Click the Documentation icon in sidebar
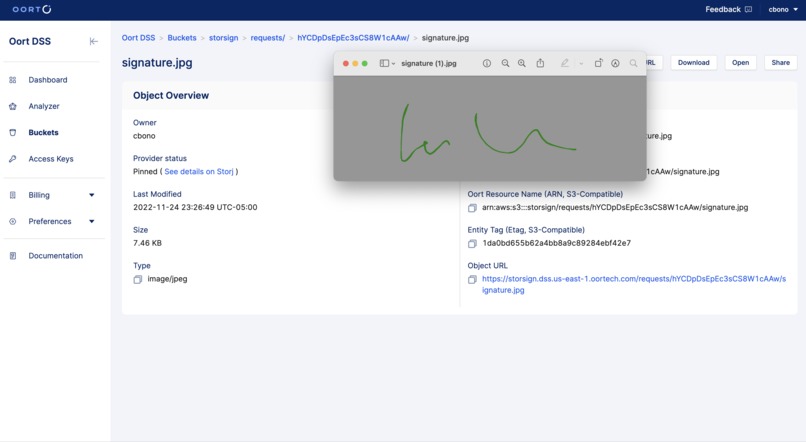 coord(13,255)
